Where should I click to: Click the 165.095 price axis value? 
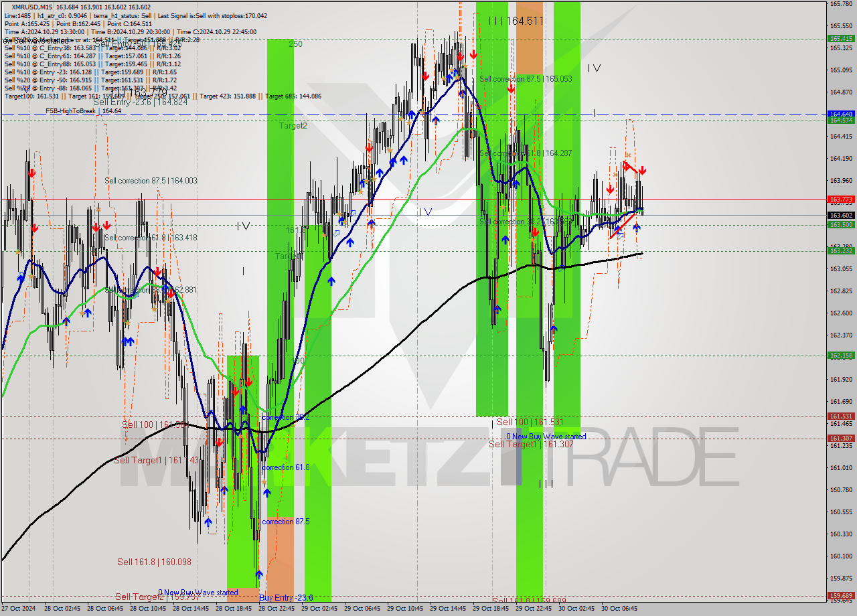pos(841,70)
